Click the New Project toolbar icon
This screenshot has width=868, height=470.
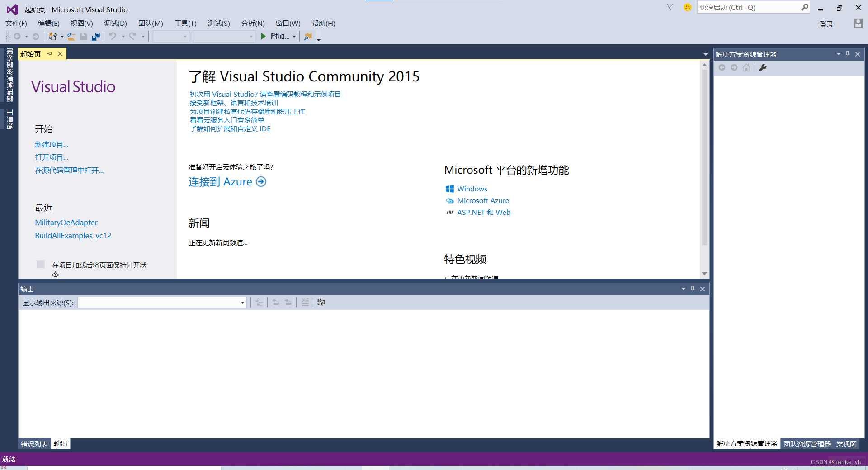pos(53,37)
